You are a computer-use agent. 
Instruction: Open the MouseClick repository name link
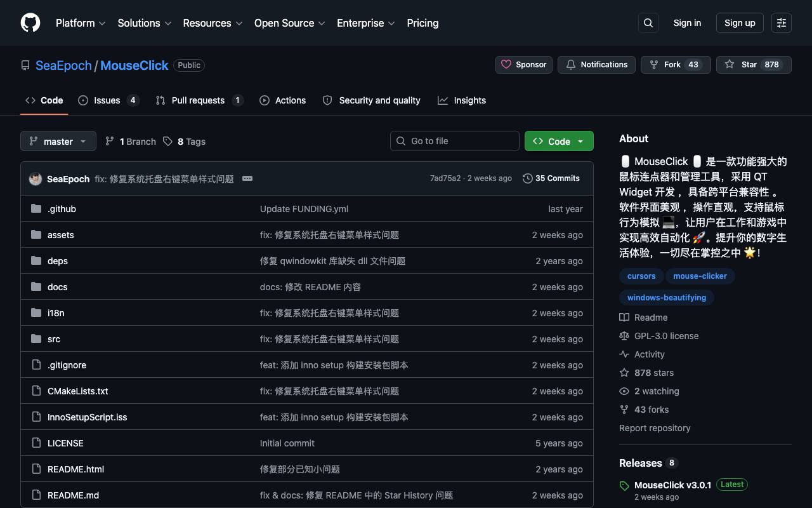click(134, 65)
